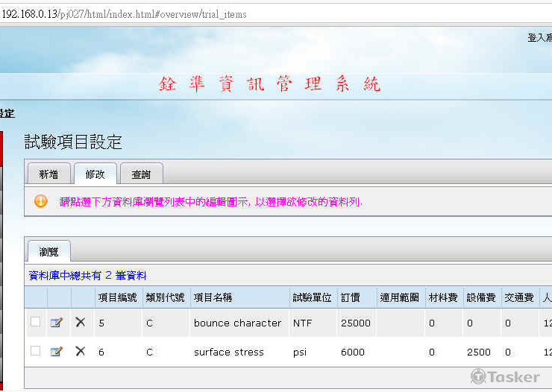The height and width of the screenshot is (392, 552).
Task: Delete the bounce character row
Action: tap(81, 322)
